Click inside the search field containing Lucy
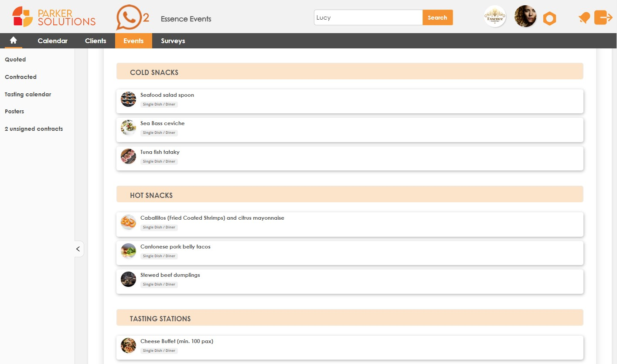 (x=368, y=17)
